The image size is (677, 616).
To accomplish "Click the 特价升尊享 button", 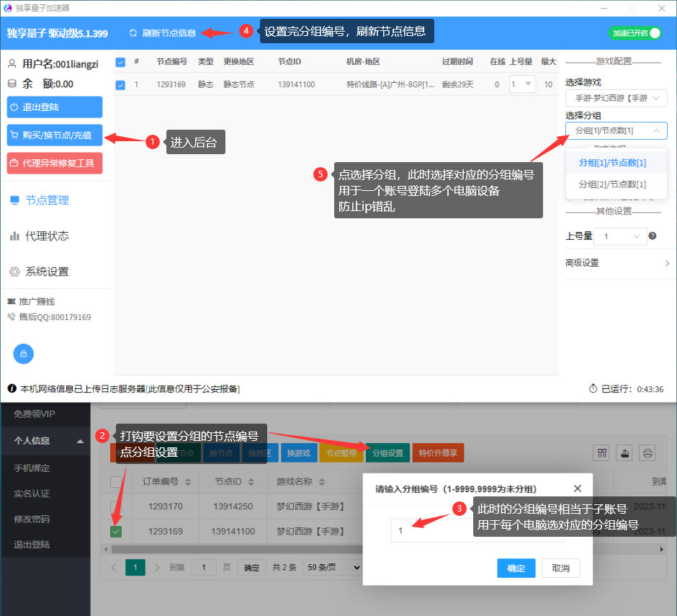I will [x=438, y=452].
